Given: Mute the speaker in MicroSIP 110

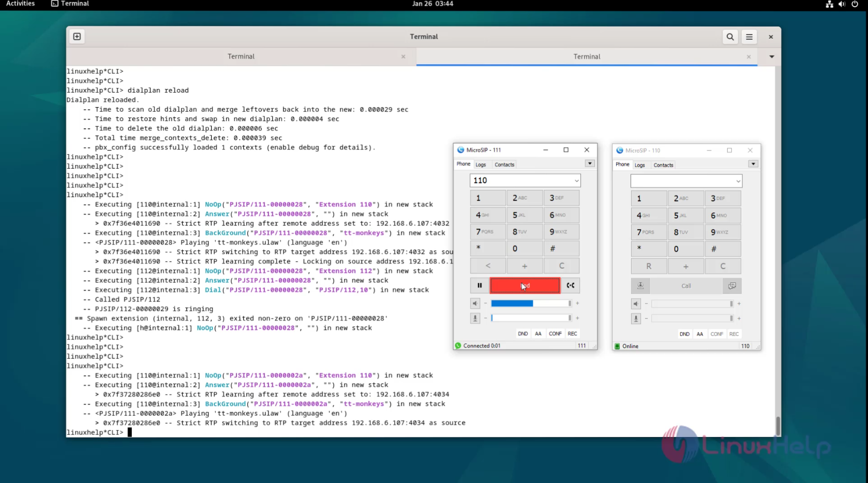Looking at the screenshot, I should (636, 304).
